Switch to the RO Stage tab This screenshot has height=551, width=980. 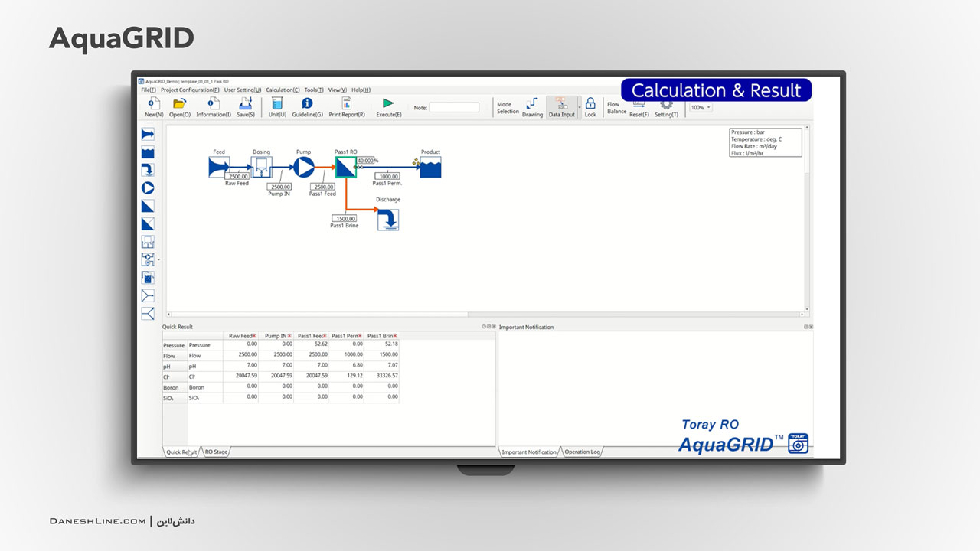point(216,452)
